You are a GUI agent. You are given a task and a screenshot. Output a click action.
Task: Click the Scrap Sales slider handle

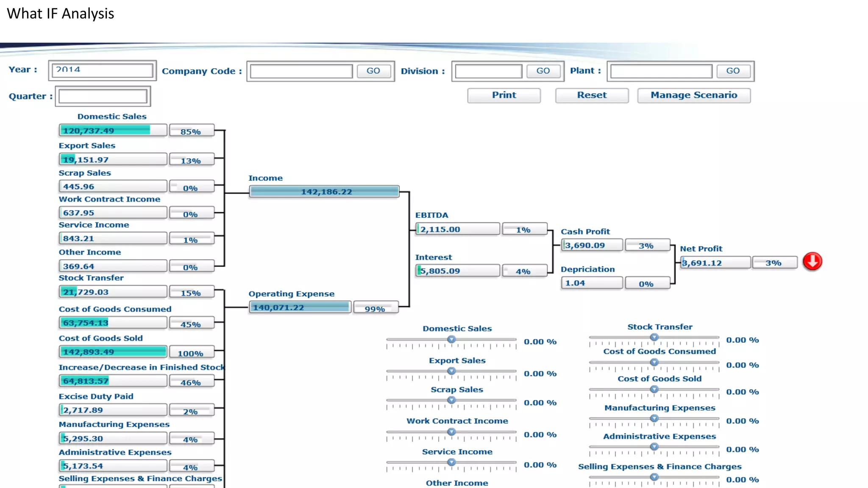tap(451, 400)
